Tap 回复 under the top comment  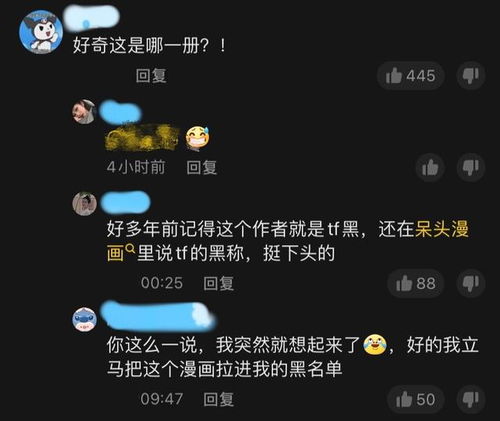click(151, 76)
